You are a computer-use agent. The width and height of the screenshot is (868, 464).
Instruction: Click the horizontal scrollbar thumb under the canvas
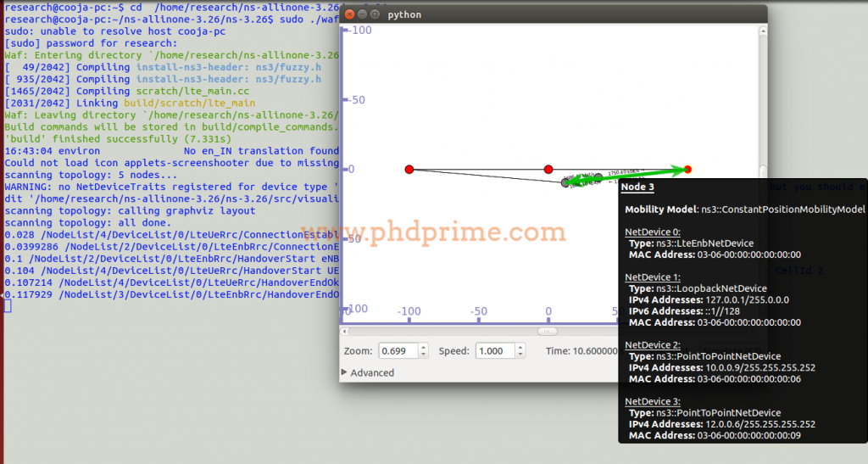[548, 331]
